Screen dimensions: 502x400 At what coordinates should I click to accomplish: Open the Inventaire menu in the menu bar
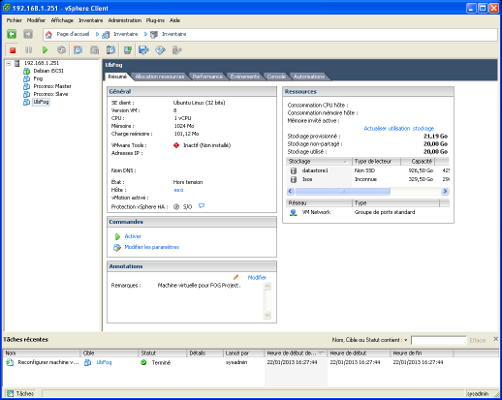point(91,20)
